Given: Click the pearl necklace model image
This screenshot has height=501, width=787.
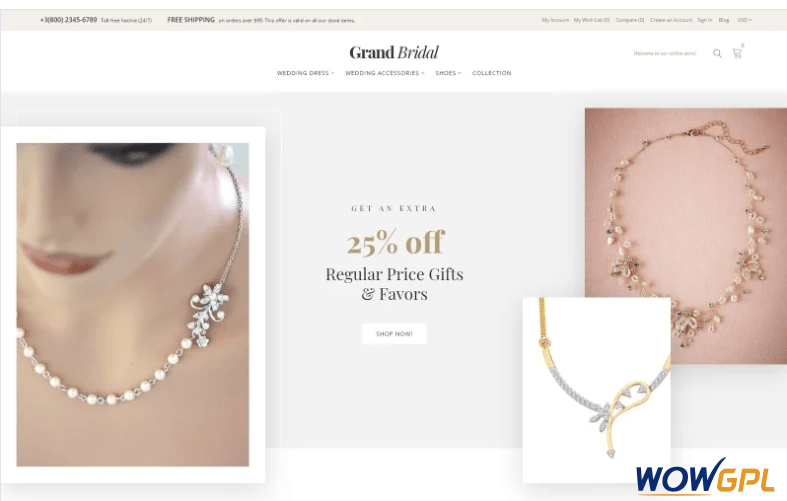Looking at the screenshot, I should pos(133,305).
